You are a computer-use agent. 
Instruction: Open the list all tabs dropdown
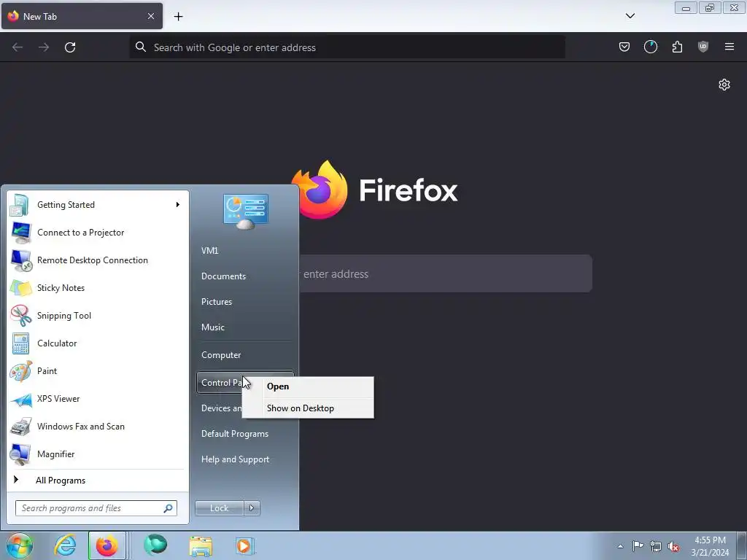click(x=630, y=16)
